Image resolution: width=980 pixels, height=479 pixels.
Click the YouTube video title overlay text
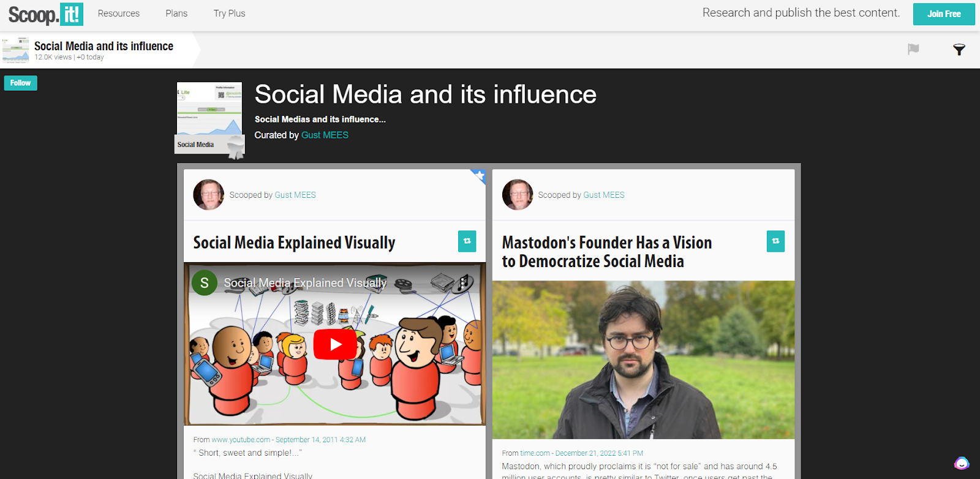[x=305, y=283]
